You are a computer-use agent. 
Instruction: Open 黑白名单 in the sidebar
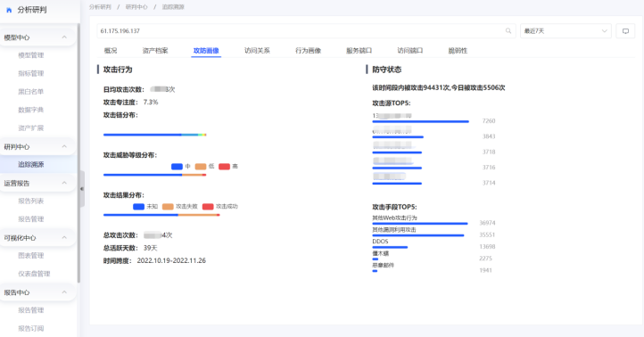coord(31,92)
